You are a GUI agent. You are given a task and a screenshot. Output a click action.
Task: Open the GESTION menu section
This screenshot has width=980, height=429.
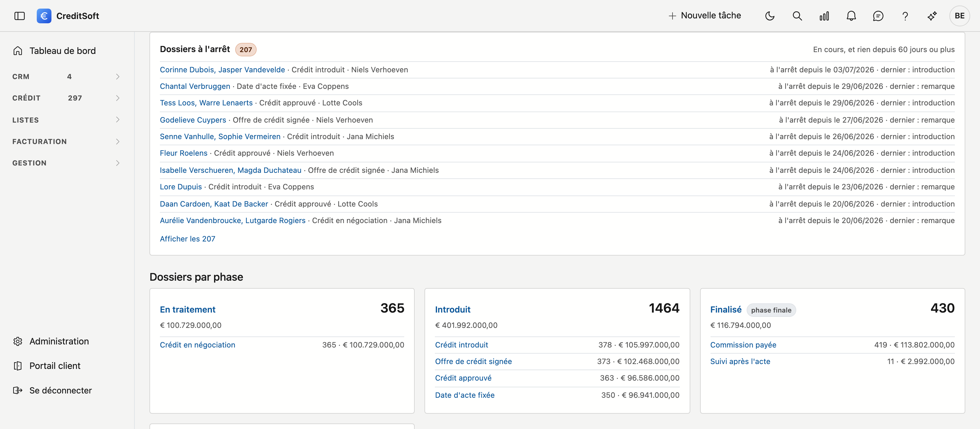[x=66, y=163]
